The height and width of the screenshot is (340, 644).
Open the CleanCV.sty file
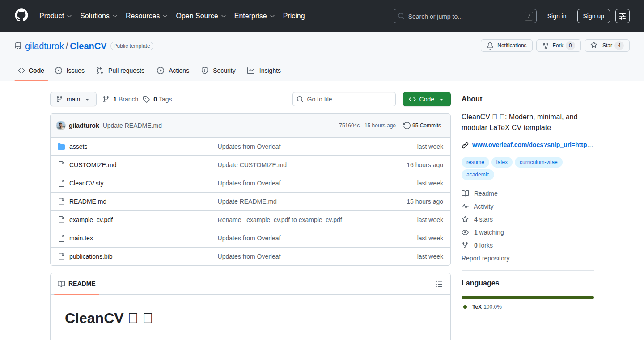tap(86, 183)
